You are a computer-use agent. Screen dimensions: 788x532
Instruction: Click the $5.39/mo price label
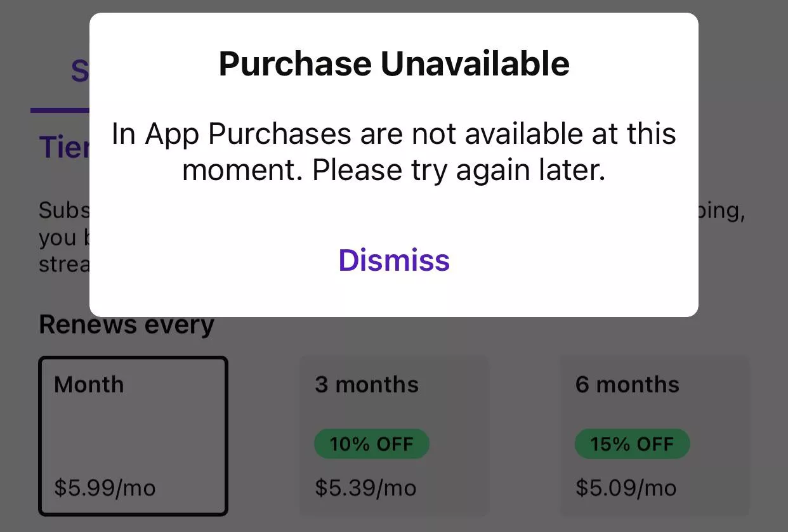point(364,488)
